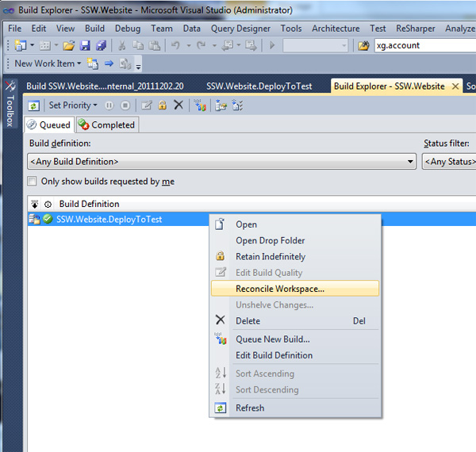Switch to the Completed builds tab
Screen dimensions: 476x452
pos(106,124)
